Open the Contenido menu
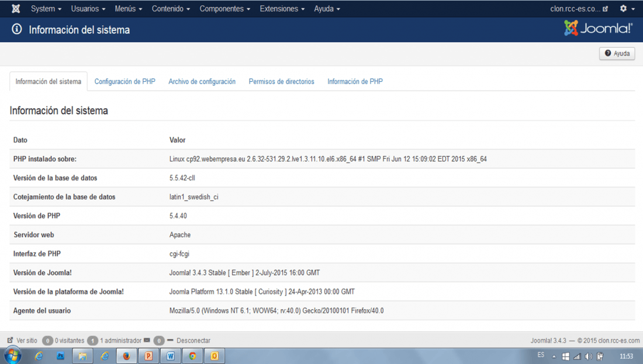Viewport: 643px width, 364px height. (171, 9)
